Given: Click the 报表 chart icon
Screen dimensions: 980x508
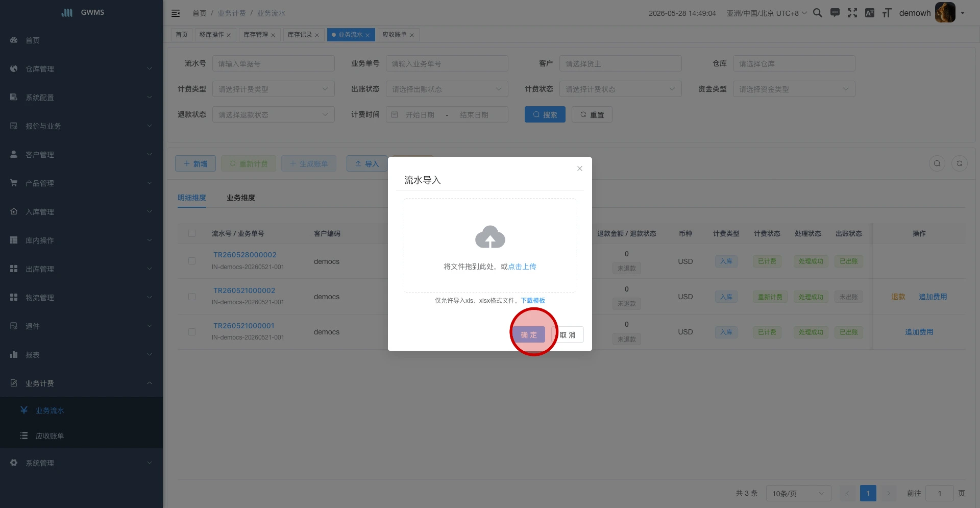Looking at the screenshot, I should click(x=14, y=354).
